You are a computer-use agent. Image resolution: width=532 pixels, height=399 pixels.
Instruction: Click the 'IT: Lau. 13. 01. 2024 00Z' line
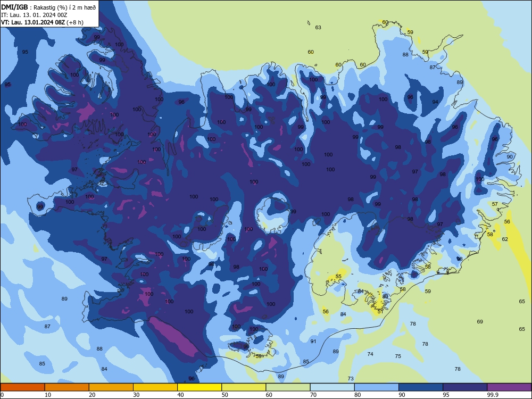click(34, 15)
